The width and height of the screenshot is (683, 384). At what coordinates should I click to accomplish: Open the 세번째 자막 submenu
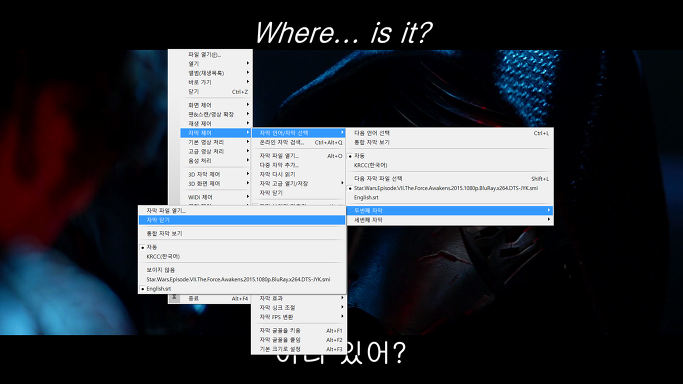pos(450,220)
